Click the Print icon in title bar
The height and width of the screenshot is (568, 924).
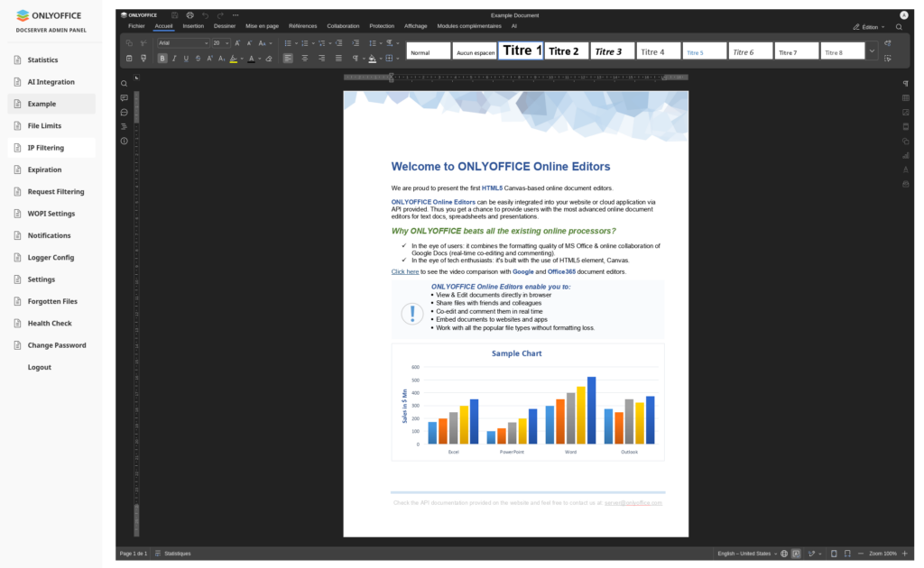pos(189,15)
